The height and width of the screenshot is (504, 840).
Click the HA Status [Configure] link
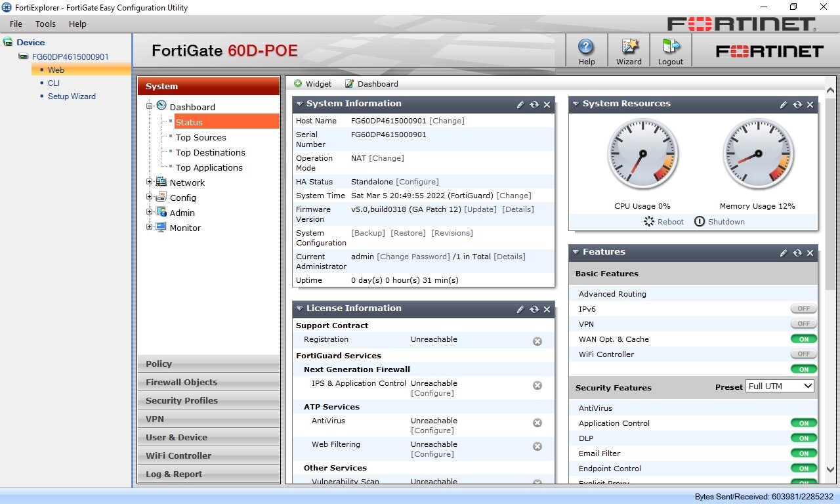(x=417, y=182)
